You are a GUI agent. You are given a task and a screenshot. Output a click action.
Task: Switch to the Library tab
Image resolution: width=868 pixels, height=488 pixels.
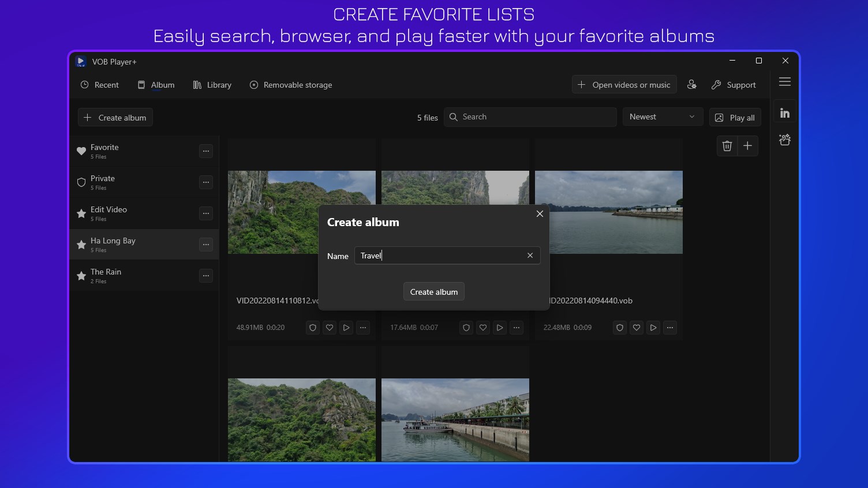point(212,85)
